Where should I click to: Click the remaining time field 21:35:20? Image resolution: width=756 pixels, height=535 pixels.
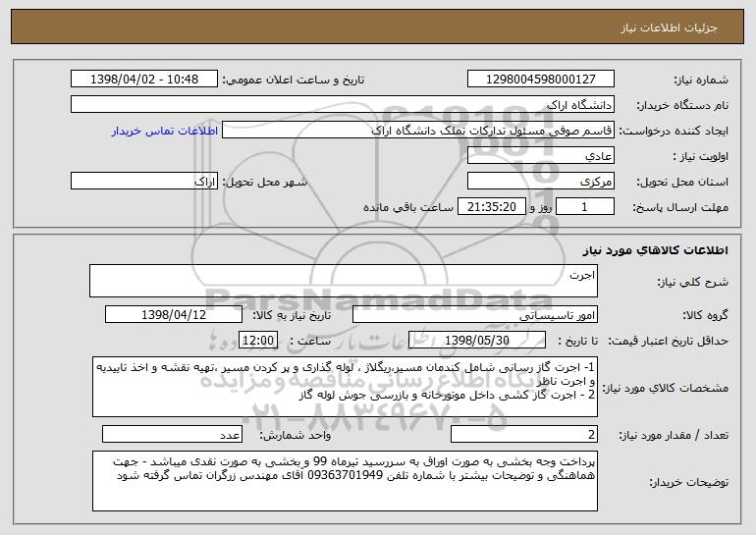tap(491, 206)
